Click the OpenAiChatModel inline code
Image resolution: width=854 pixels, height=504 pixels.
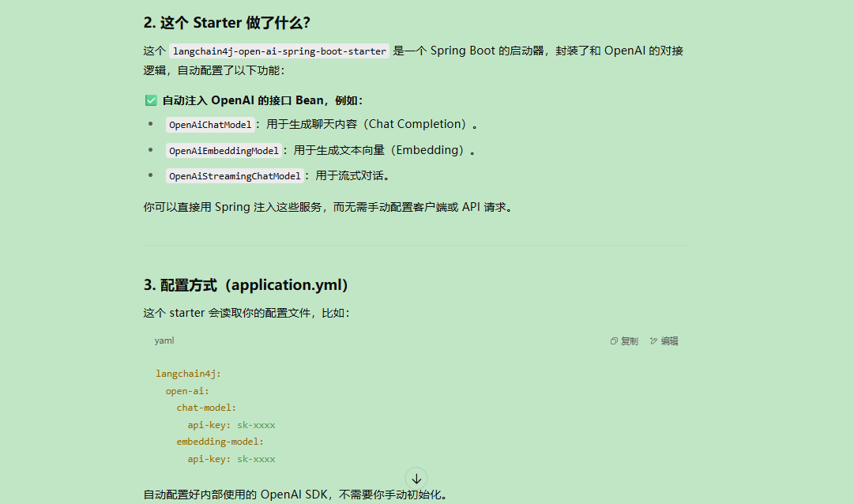(210, 125)
